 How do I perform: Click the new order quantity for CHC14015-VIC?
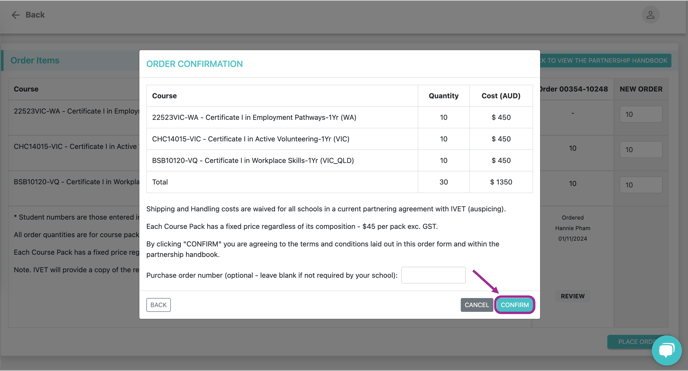click(641, 150)
